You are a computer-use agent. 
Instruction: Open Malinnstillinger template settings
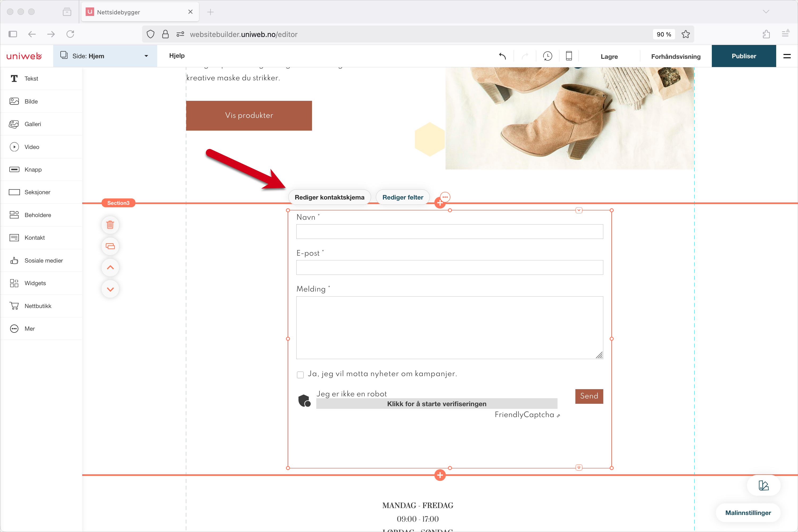(x=748, y=513)
